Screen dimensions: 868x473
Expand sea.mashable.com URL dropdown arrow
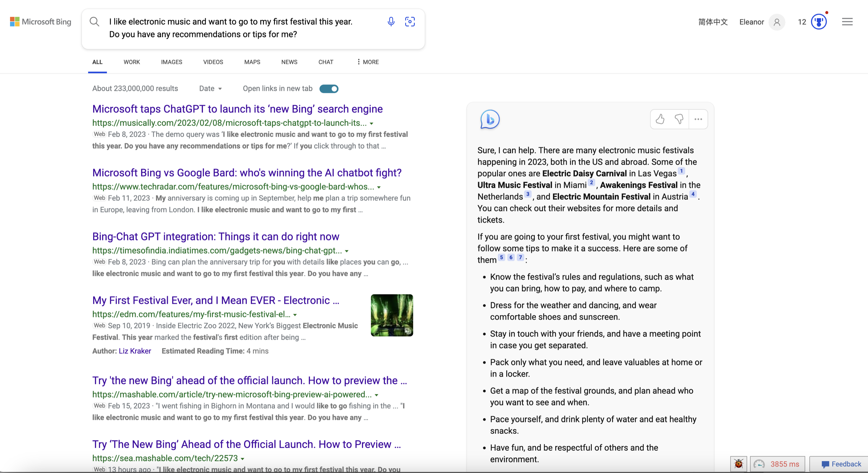(242, 459)
